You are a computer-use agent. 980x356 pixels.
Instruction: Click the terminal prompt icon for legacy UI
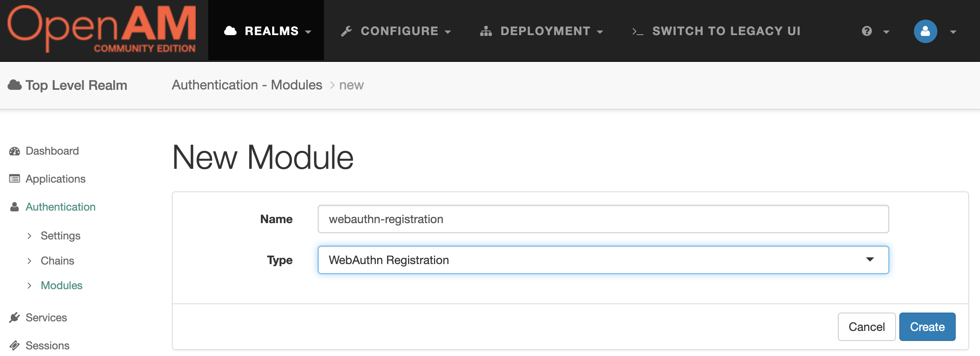[638, 31]
